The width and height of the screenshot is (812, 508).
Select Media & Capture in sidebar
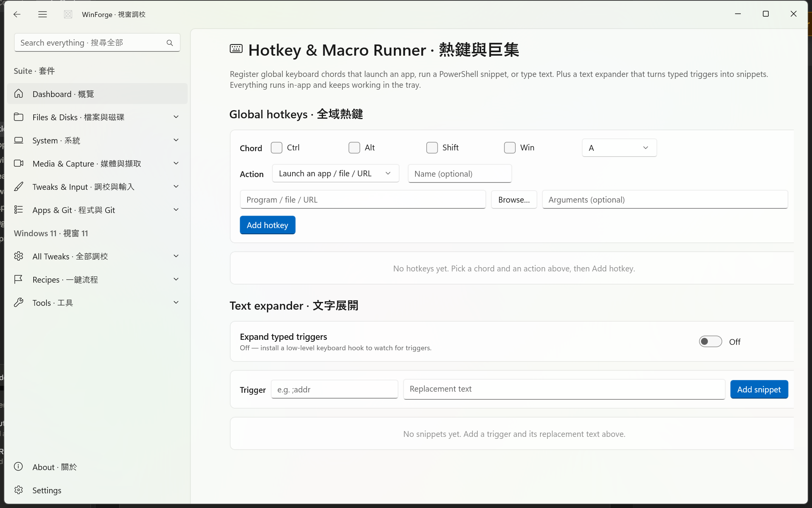click(x=97, y=163)
